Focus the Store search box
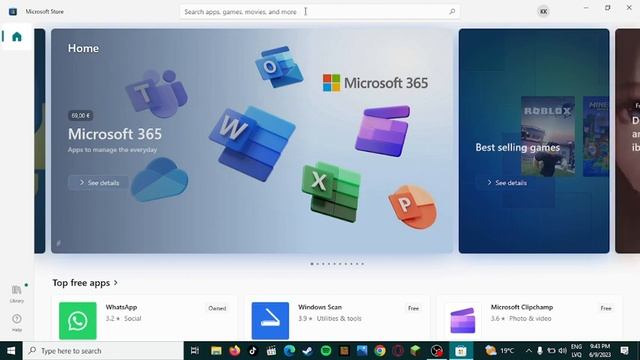Screen dimensions: 640x360 pyautogui.click(x=320, y=12)
